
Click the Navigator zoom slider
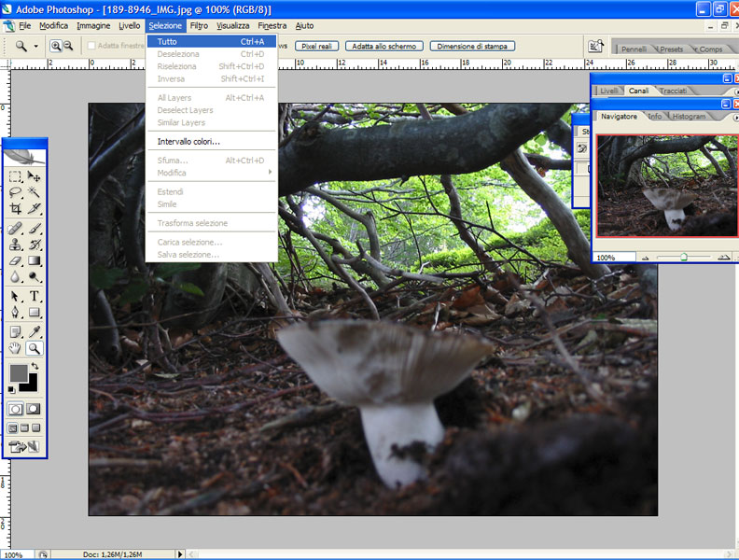click(684, 257)
